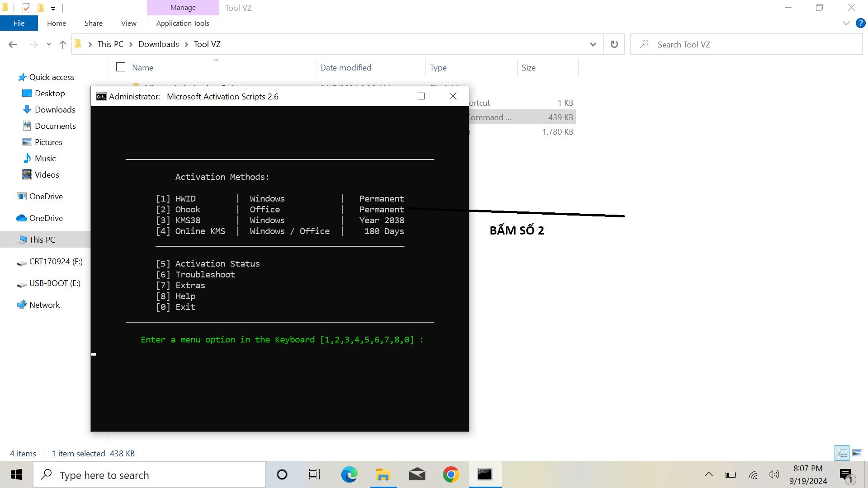Click Downloads in address breadcrumb
868x488 pixels.
[x=159, y=44]
